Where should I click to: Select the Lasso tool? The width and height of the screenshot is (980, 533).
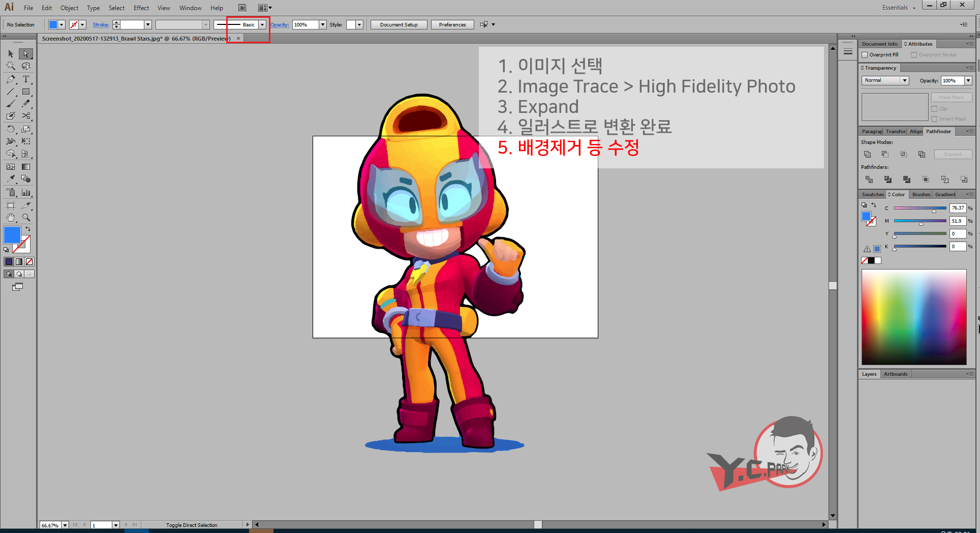26,66
